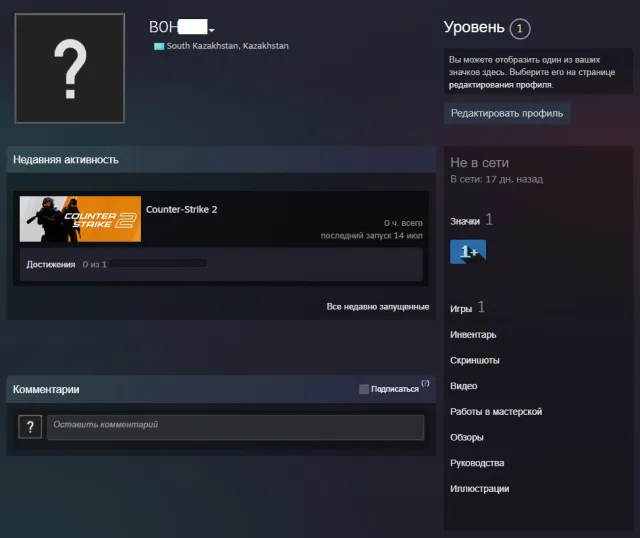Open Работы в мастерской page

pyautogui.click(x=496, y=412)
